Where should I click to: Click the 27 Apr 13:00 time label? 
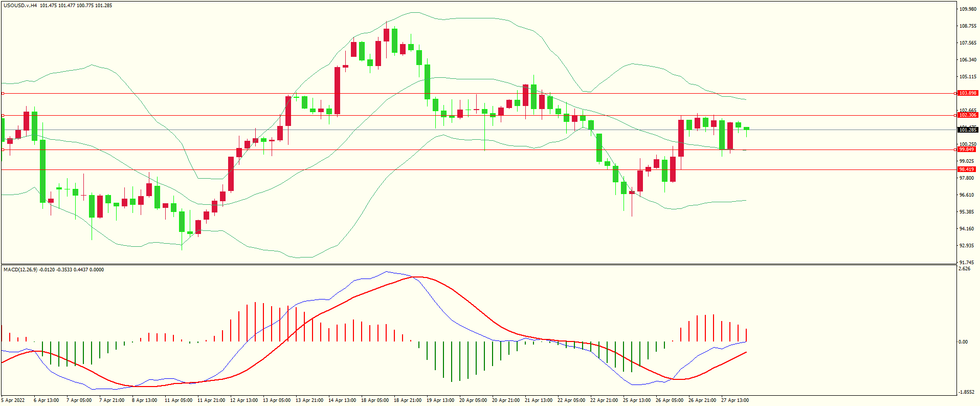734,400
